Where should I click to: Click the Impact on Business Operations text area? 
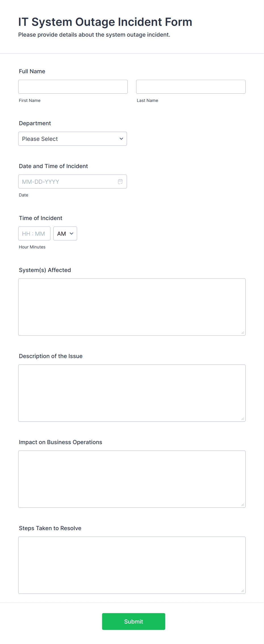pyautogui.click(x=132, y=479)
